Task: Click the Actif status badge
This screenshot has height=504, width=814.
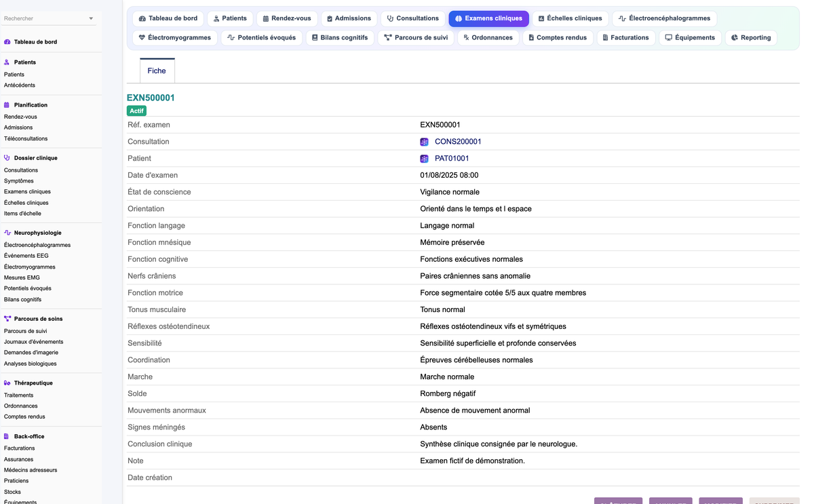Action: pyautogui.click(x=136, y=111)
